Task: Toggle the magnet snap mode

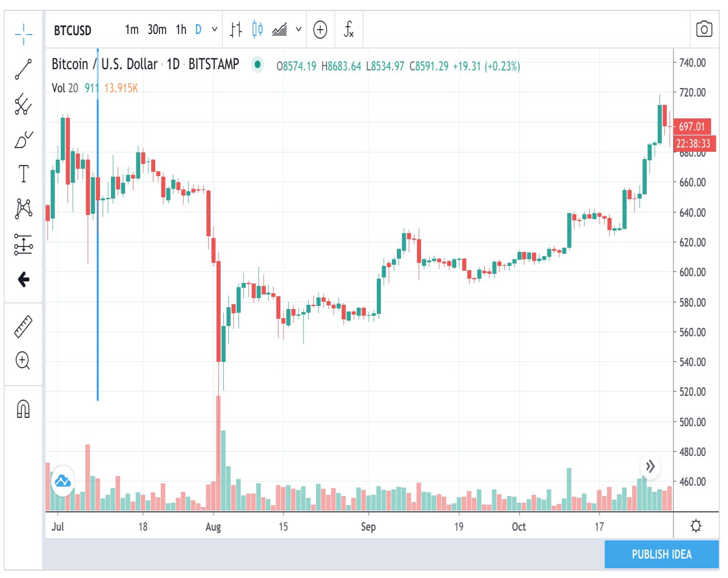Action: [23, 409]
